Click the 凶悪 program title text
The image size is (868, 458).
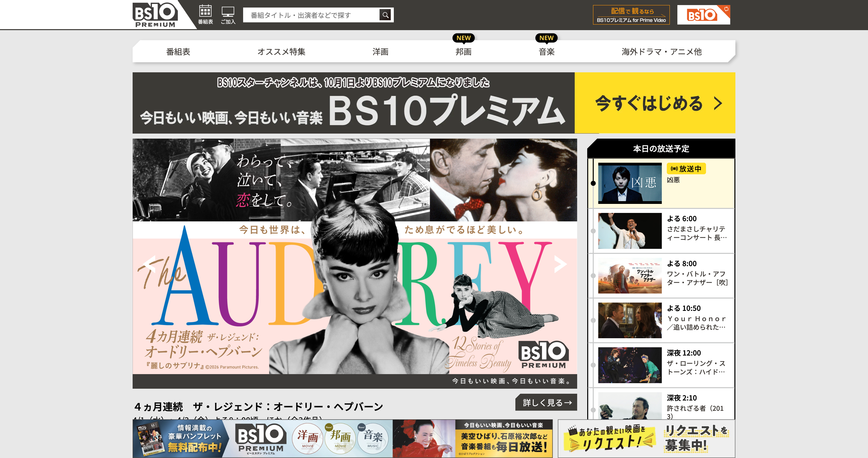point(673,180)
